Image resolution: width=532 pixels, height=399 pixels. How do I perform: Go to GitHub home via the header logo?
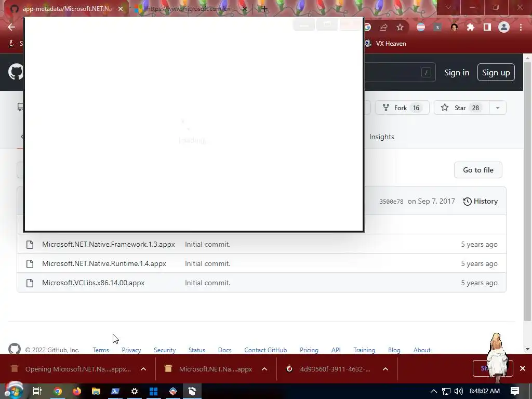coord(16,72)
